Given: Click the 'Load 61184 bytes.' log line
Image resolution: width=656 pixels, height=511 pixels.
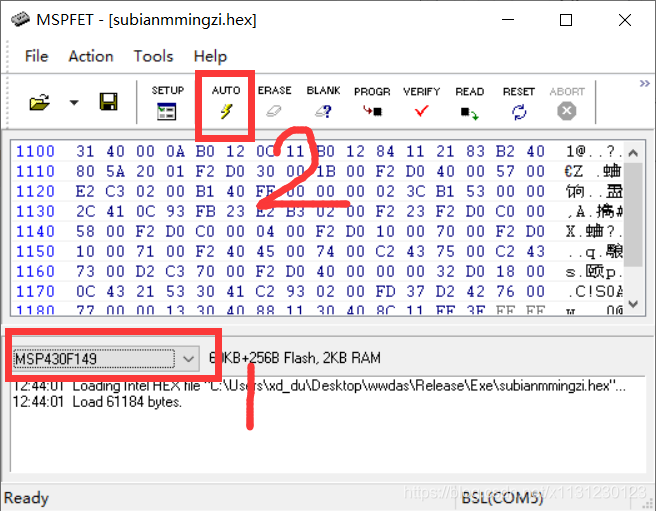Looking at the screenshot, I should click(x=97, y=402).
